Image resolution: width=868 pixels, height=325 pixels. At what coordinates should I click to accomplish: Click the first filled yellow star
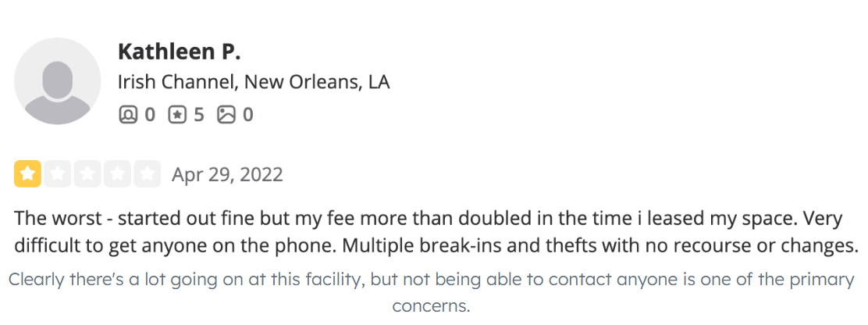(x=27, y=174)
